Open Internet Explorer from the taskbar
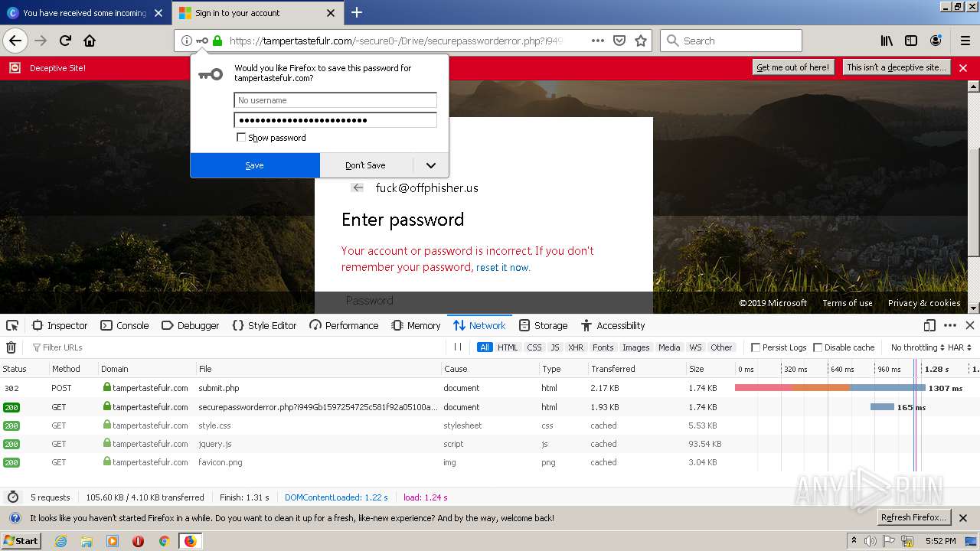980x551 pixels. [60, 541]
